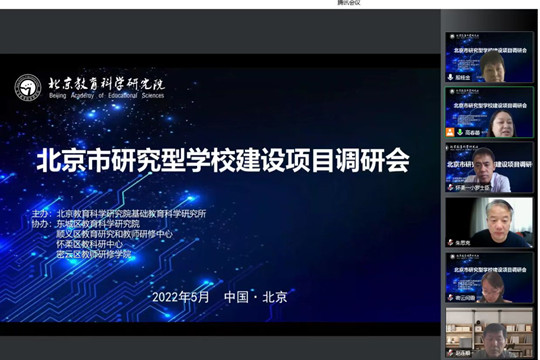Select the video tile of the man in a white shirt
The height and width of the screenshot is (360, 540).
[489, 167]
